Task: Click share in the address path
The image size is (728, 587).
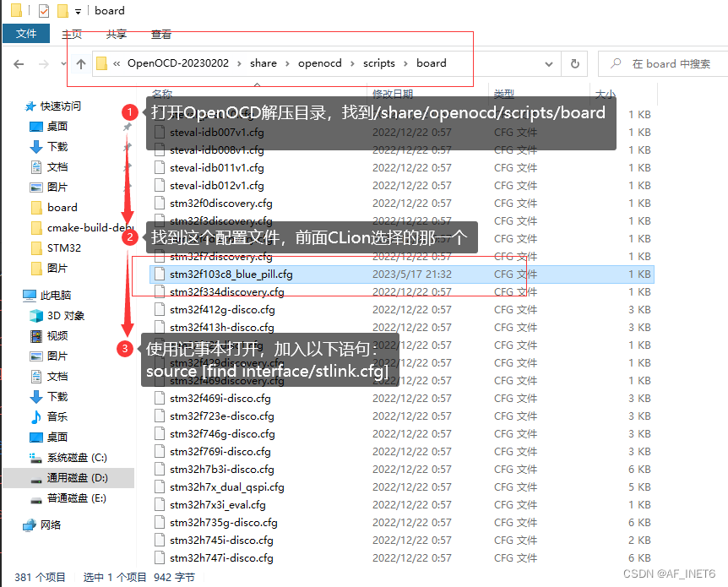Action: tap(263, 63)
